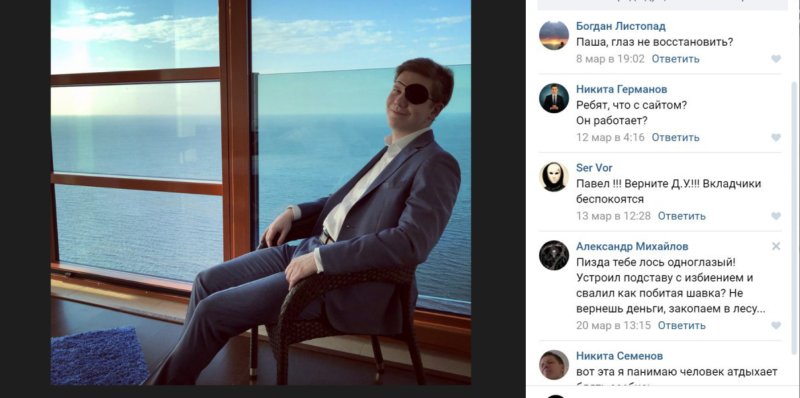Click Ответить under Александр Михайлов's comment
Screen dimensions: 800x398
tap(681, 326)
